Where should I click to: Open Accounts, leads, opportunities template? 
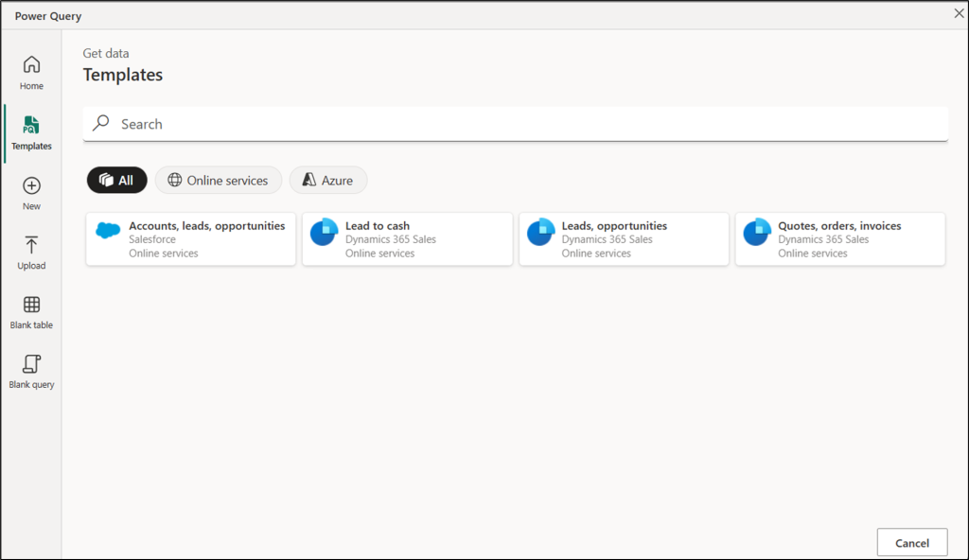click(x=191, y=239)
